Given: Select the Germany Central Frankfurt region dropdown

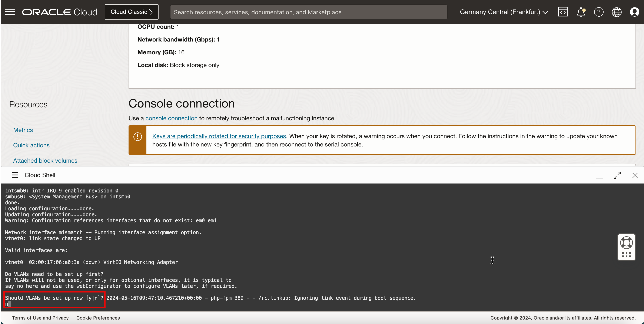Looking at the screenshot, I should (504, 12).
